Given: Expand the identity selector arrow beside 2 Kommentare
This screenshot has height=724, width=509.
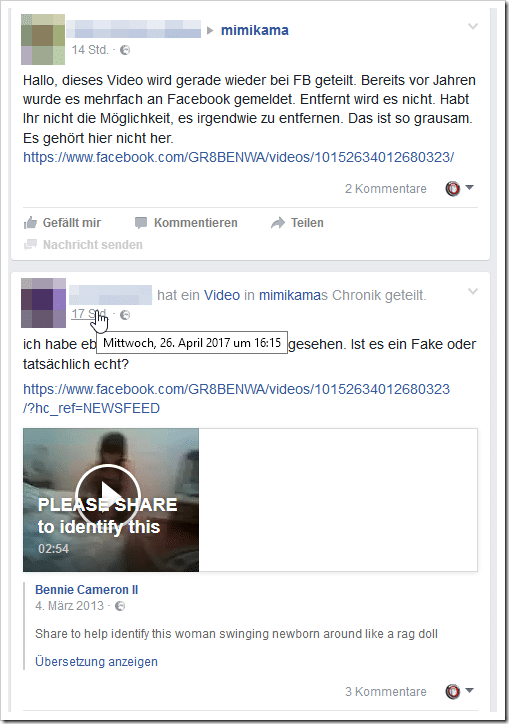Looking at the screenshot, I should (x=470, y=187).
